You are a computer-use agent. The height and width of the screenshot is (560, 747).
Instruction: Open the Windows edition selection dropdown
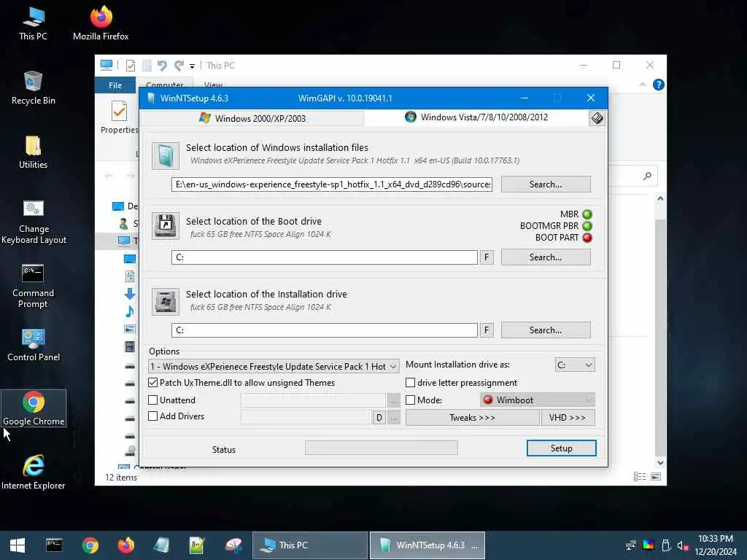tap(274, 366)
